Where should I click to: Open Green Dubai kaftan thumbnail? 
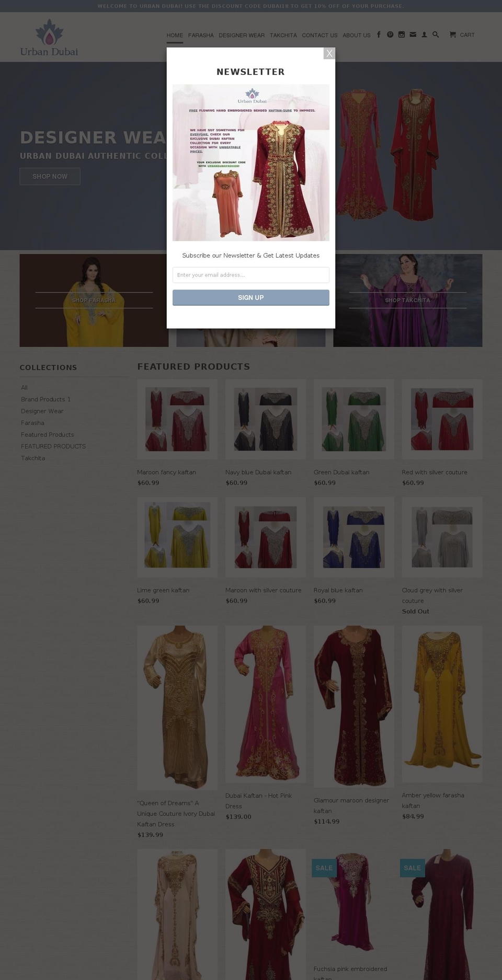coord(354,419)
